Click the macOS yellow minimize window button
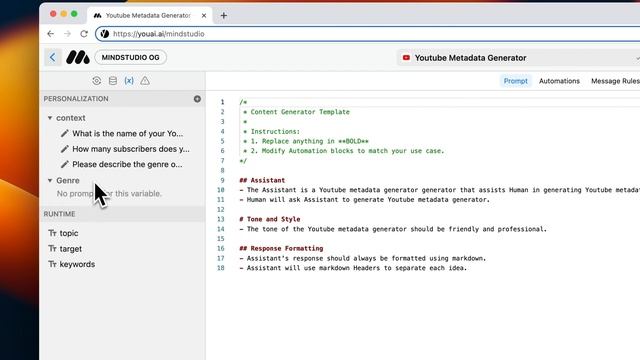The image size is (640, 360). [64, 14]
